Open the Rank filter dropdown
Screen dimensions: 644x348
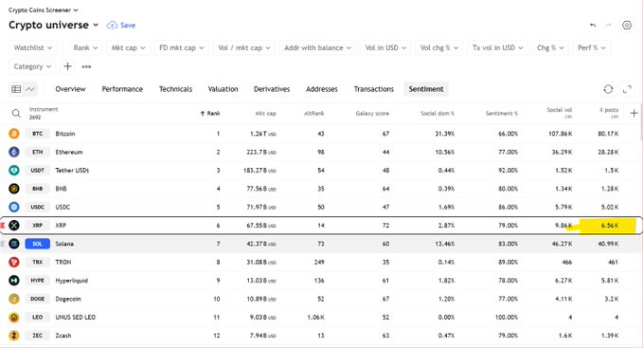85,47
